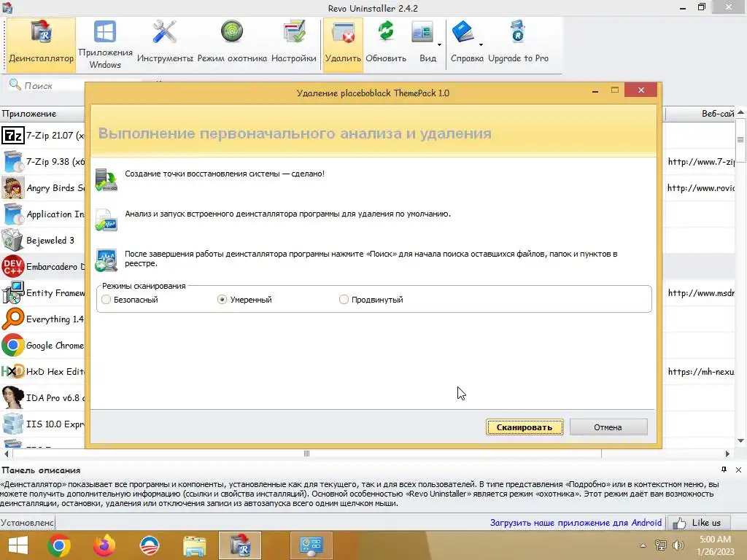Viewport: 747px width, 560px height.
Task: Click the vertical scrollbar thumb of the list
Action: [740, 140]
